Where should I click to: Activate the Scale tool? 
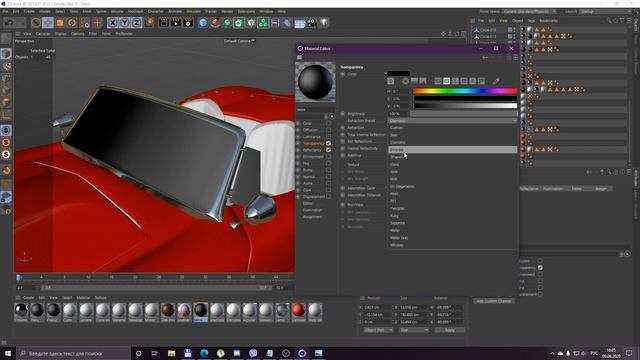click(60, 23)
